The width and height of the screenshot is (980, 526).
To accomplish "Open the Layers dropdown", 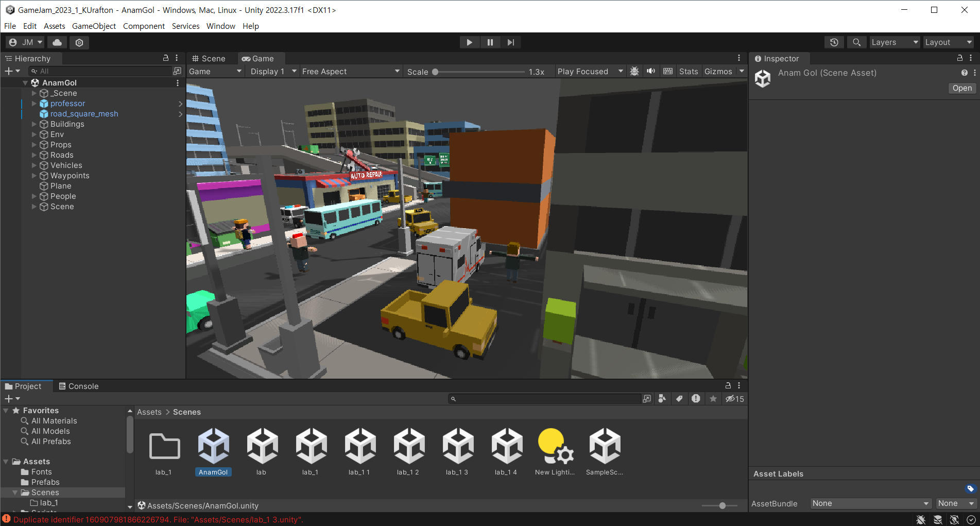I will [895, 42].
